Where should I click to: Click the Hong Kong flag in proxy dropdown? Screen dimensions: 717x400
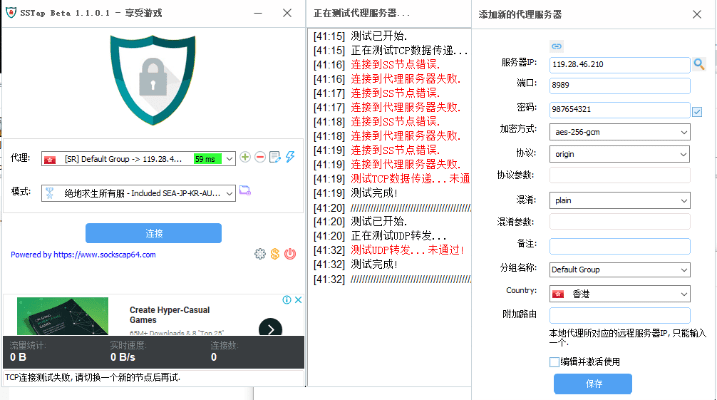point(50,159)
